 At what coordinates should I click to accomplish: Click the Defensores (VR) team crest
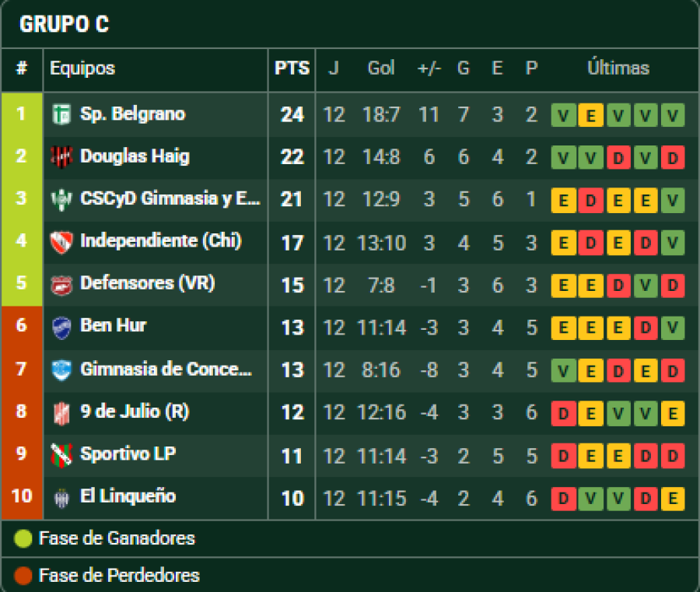[61, 285]
